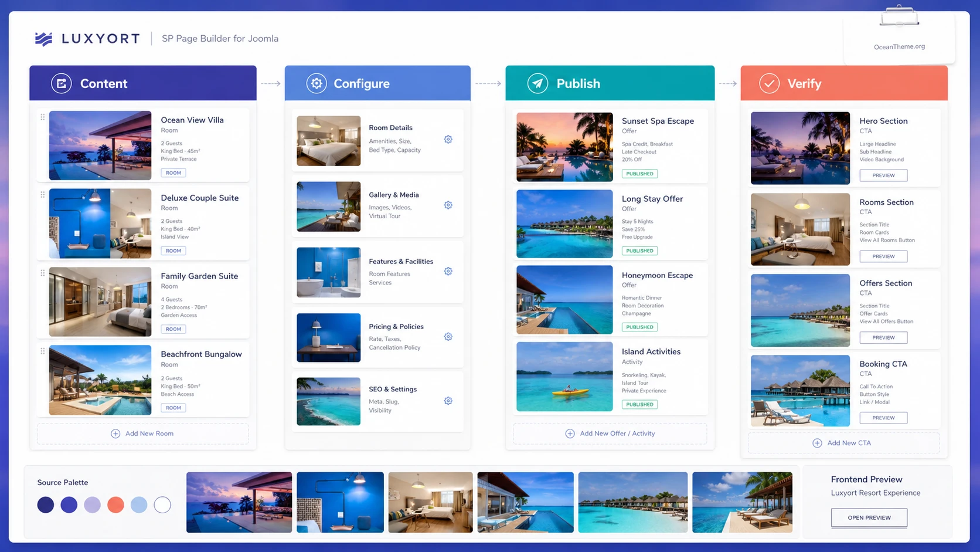Click PUBLISHED badge on Honeymoon Escape

click(639, 327)
